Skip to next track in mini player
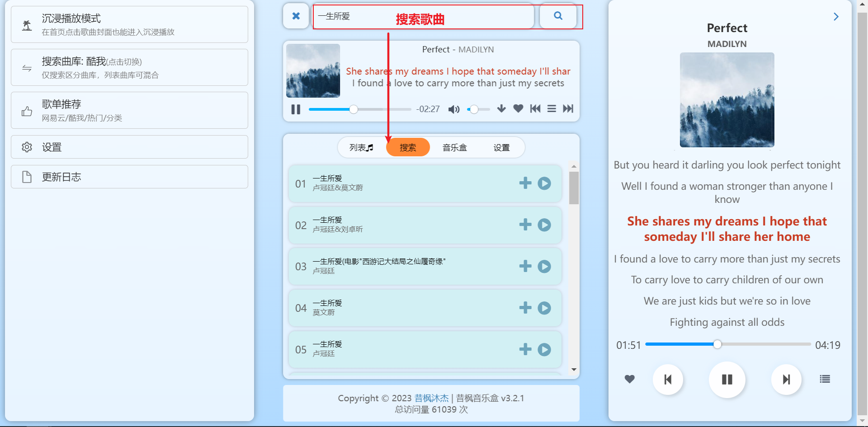This screenshot has width=868, height=427. 568,108
